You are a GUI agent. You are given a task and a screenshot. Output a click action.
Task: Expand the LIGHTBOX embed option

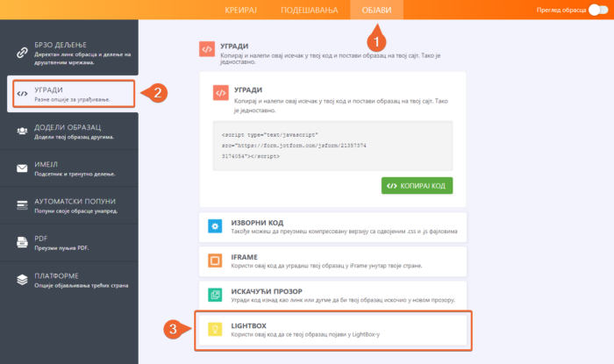(x=332, y=330)
